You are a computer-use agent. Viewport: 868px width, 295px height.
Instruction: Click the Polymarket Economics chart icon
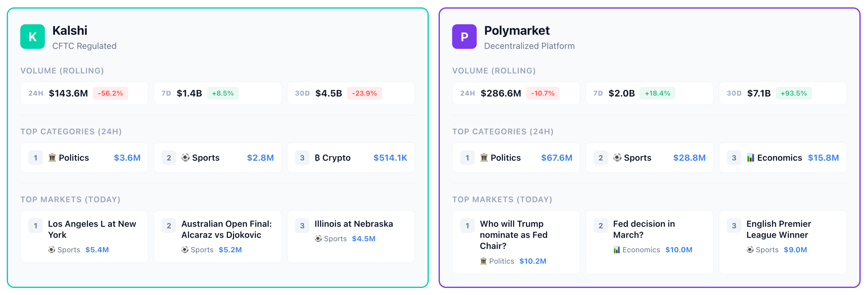point(750,157)
